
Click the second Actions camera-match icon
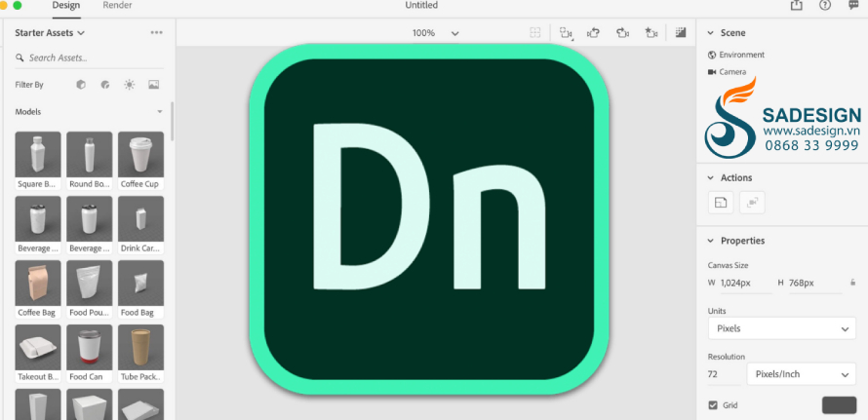point(752,203)
